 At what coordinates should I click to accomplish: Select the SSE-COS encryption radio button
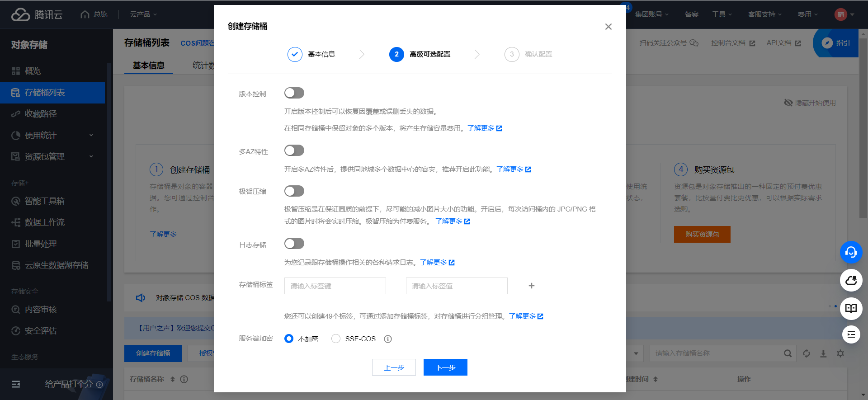click(x=336, y=339)
